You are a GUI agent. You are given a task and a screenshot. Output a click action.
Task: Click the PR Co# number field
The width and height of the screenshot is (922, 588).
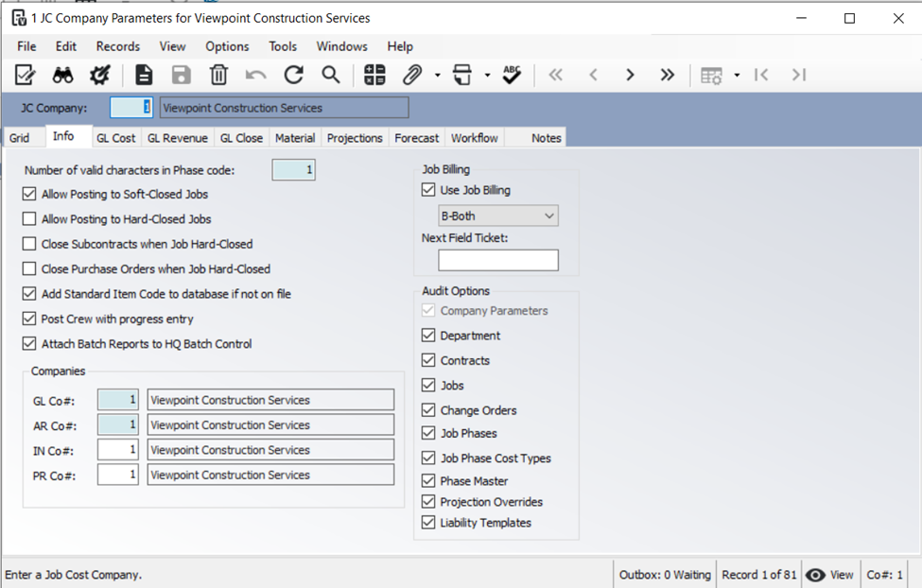[118, 475]
